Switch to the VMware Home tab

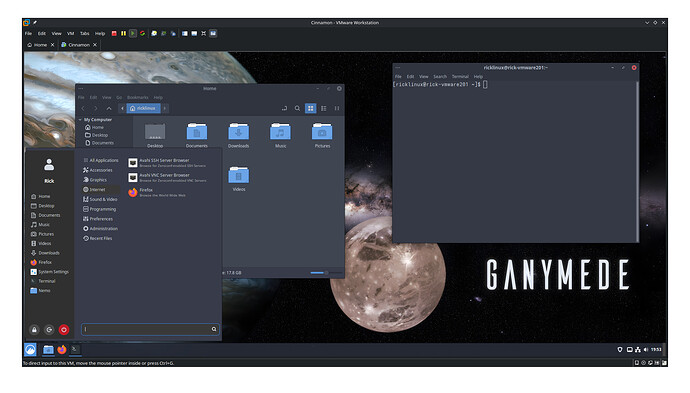click(x=40, y=45)
